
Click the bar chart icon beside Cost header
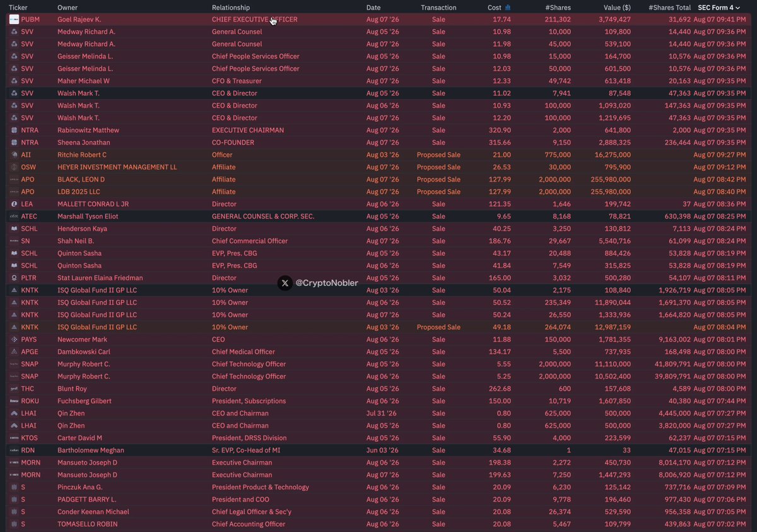coord(508,8)
